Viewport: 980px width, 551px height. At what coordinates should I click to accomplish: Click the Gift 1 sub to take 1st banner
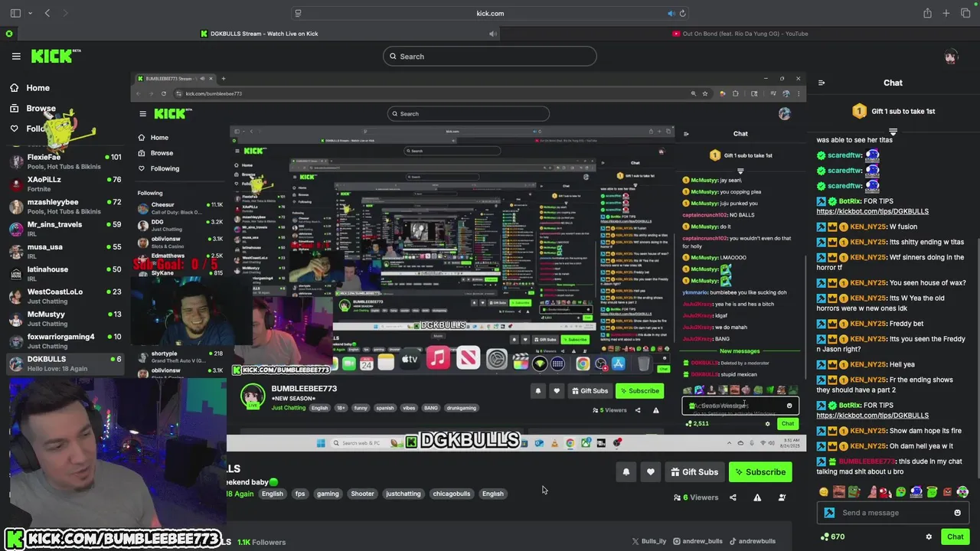click(x=893, y=111)
